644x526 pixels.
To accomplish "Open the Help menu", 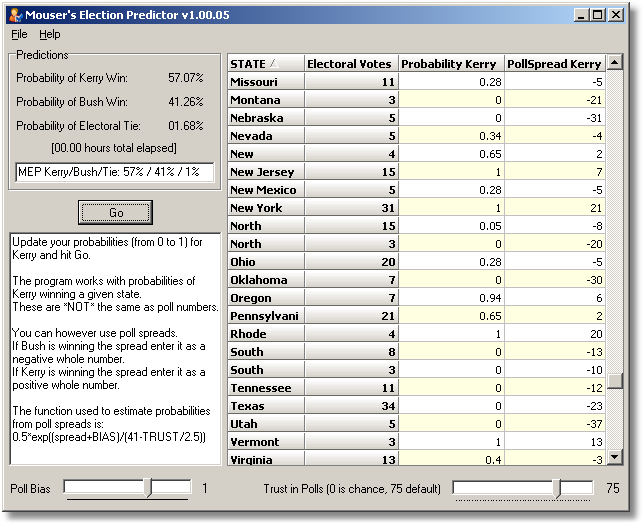I will (x=50, y=34).
